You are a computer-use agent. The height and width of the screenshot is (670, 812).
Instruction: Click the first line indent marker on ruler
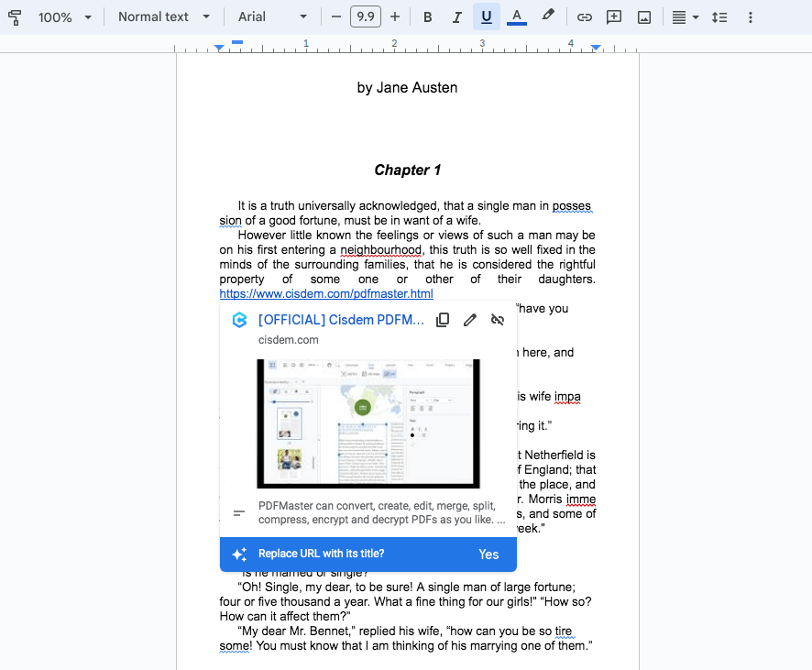point(237,42)
